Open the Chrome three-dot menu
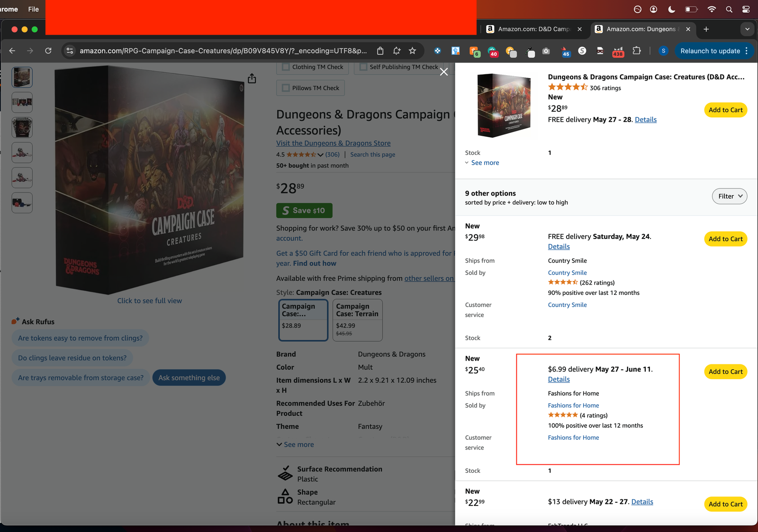Screen dimensions: 758x532 point(747,51)
